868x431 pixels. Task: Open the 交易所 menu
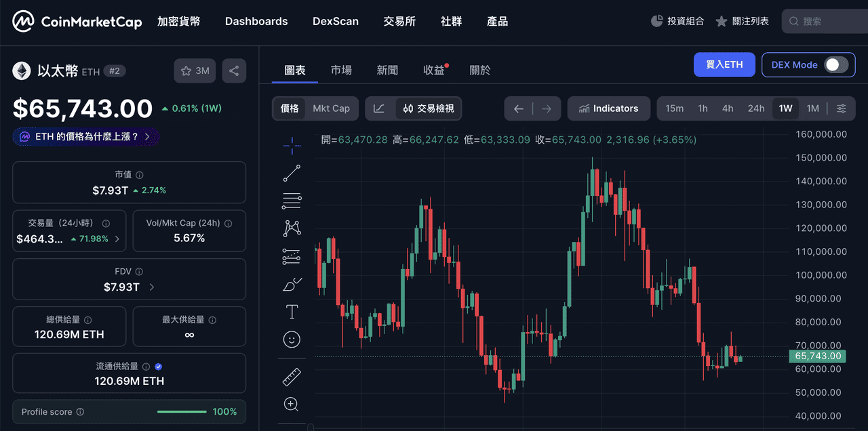click(399, 22)
